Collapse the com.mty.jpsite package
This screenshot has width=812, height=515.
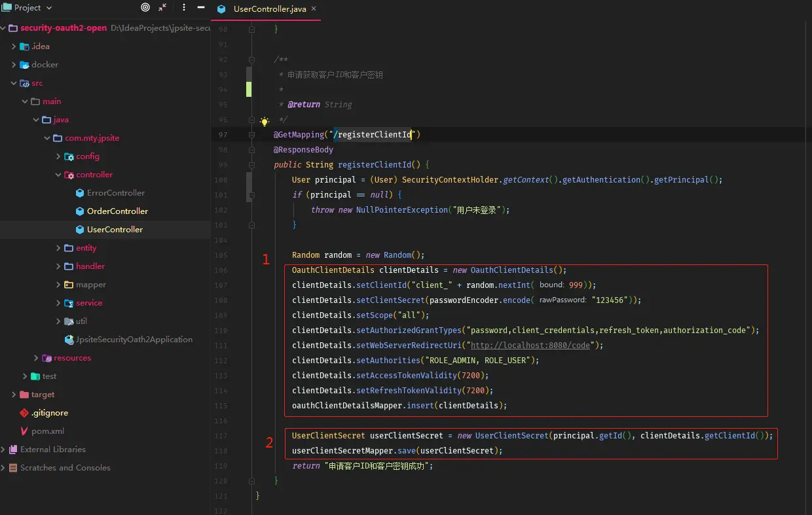pos(47,138)
